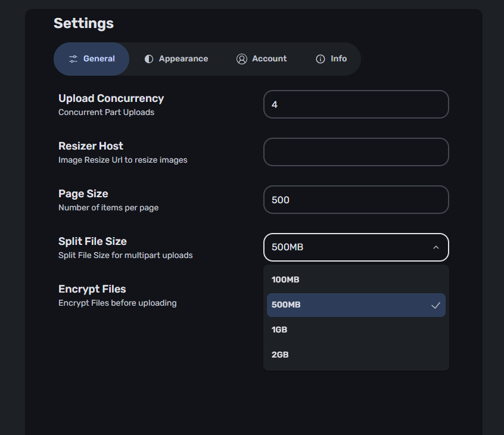Image resolution: width=504 pixels, height=435 pixels.
Task: Choose the 1GB split size option
Action: pyautogui.click(x=356, y=330)
